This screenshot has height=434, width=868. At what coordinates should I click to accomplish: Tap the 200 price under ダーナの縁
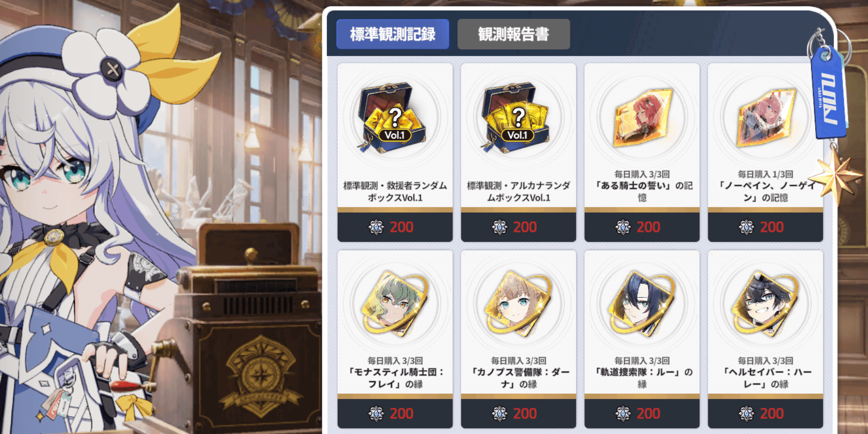click(518, 414)
